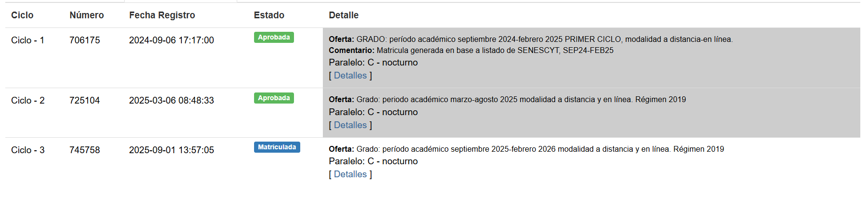Click the Aprobada badge for enrollment 725104
868x210 pixels.
coord(274,98)
